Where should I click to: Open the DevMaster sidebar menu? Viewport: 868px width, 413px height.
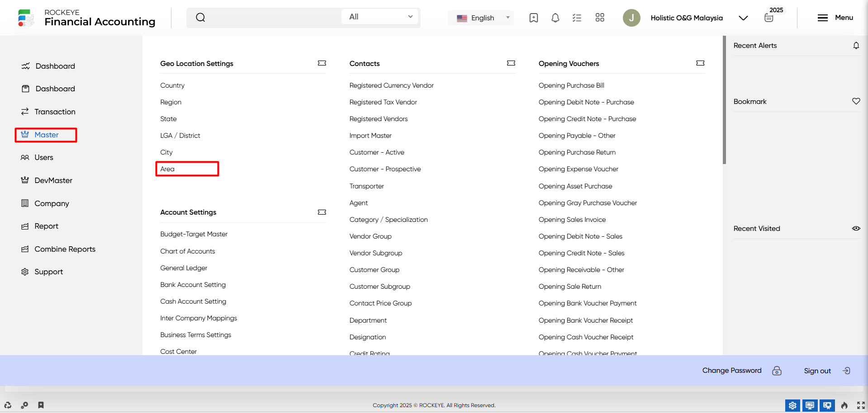[x=46, y=180]
